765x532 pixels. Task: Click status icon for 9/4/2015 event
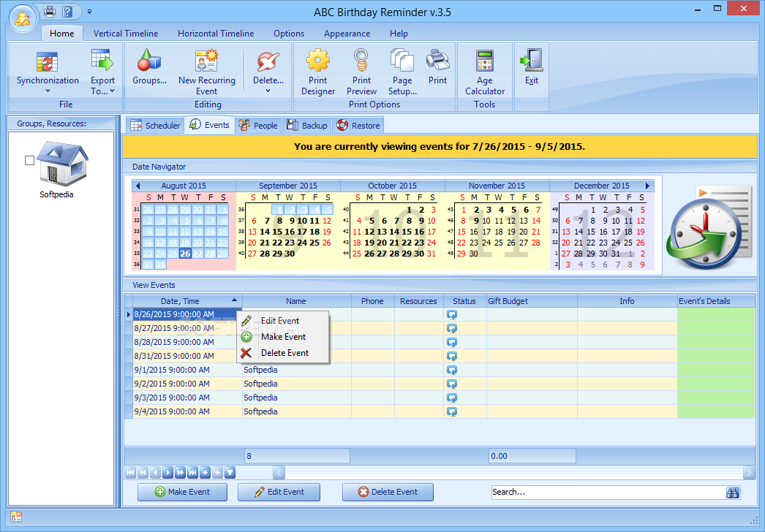tap(452, 411)
